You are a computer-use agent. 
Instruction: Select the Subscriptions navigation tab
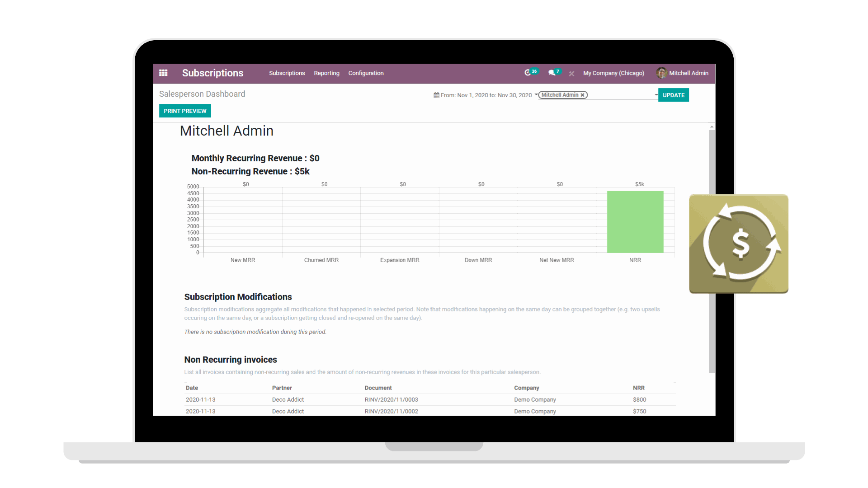pos(287,73)
